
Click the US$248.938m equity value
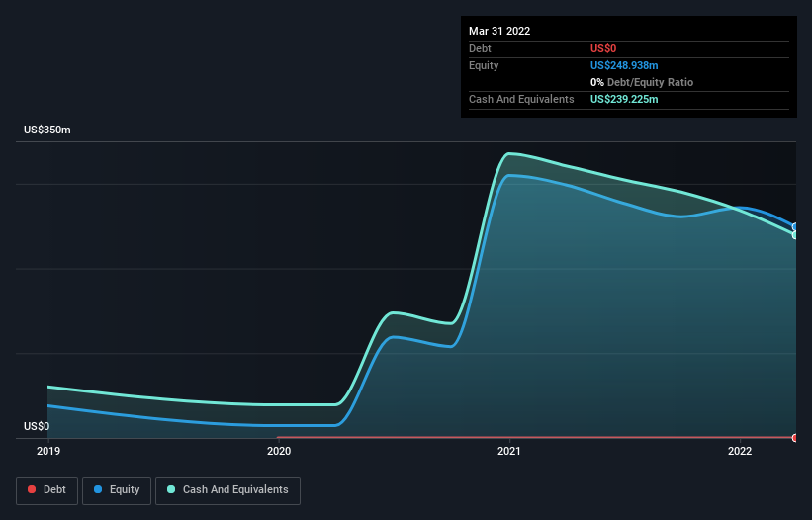tap(624, 65)
